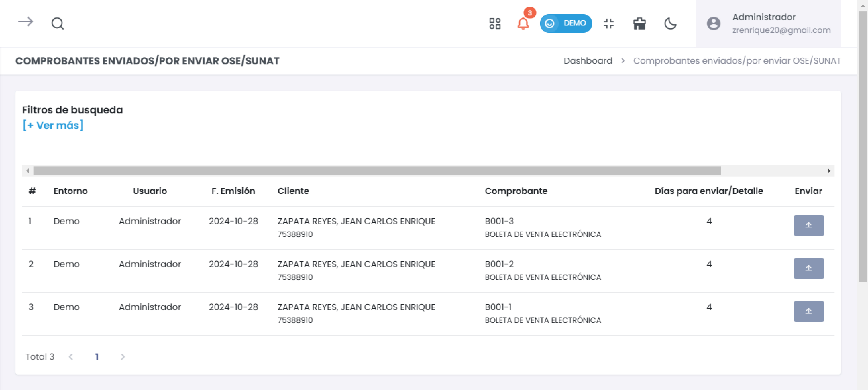Send voucher B001-3 with upload button
The image size is (868, 390).
808,225
